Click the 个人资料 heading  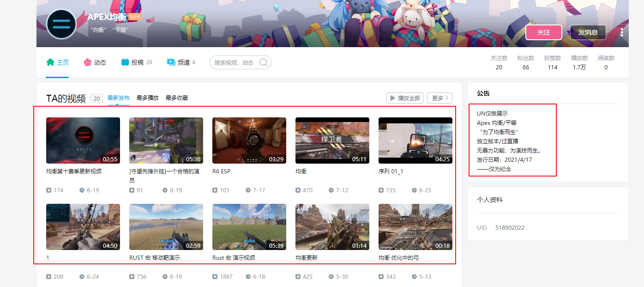pyautogui.click(x=490, y=200)
